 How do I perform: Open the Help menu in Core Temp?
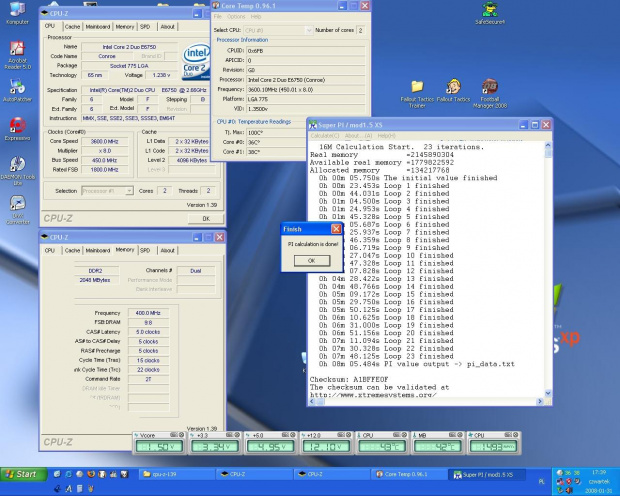(256, 17)
